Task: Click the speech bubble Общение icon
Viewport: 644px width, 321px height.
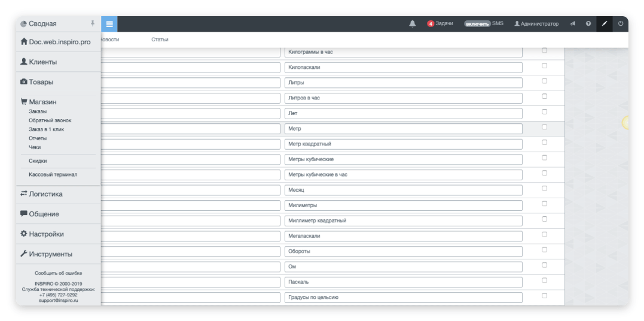Action: 24,214
